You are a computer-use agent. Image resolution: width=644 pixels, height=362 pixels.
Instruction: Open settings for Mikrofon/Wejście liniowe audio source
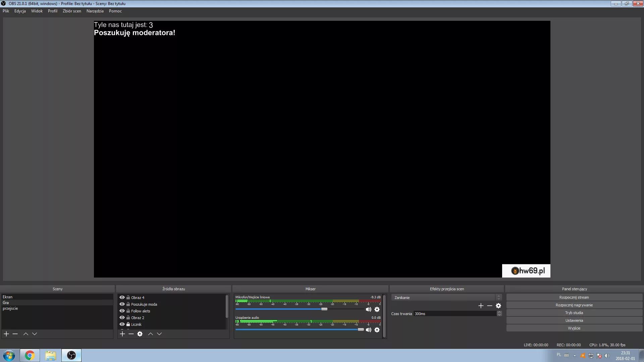coord(377,309)
